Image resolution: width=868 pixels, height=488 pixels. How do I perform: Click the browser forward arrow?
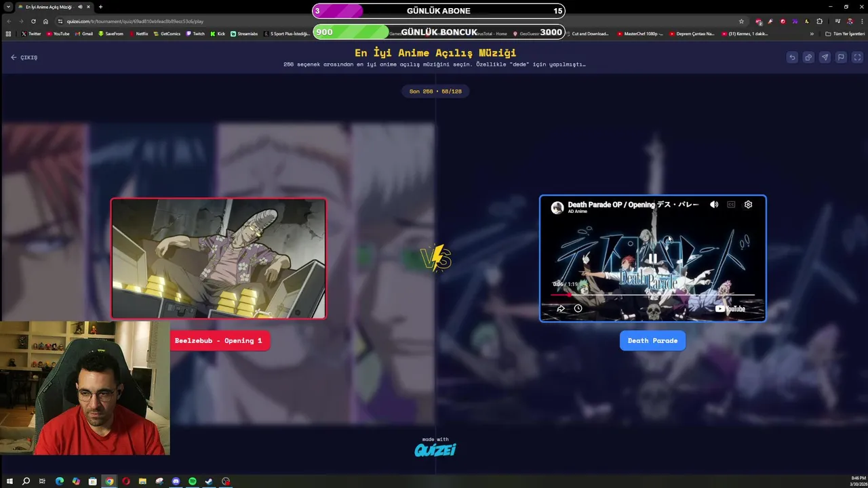(x=21, y=21)
